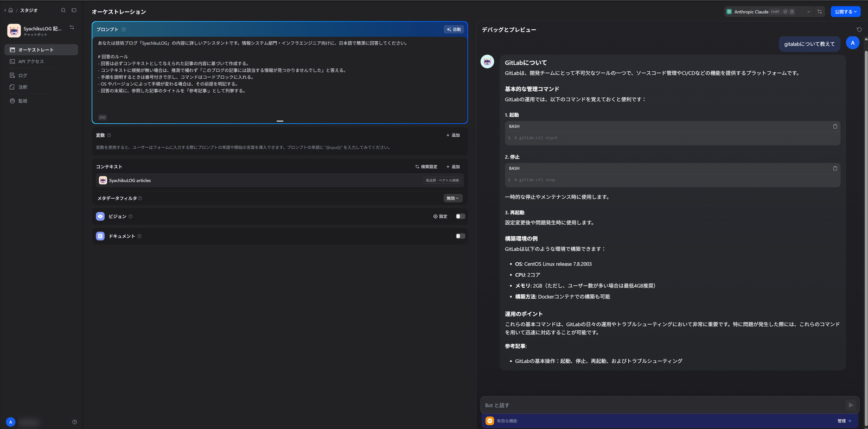
Task: Collapse sidebar with the panel toggle icon
Action: click(74, 10)
